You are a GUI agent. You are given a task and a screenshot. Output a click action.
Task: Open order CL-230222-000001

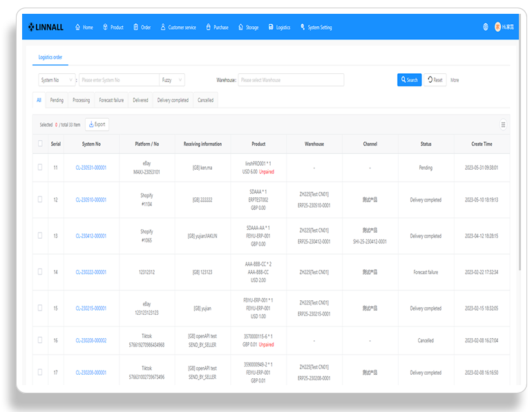(91, 272)
